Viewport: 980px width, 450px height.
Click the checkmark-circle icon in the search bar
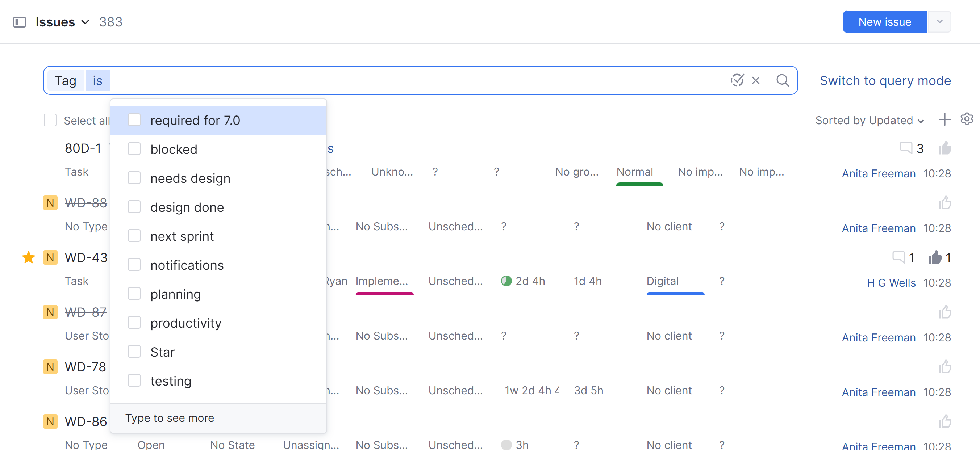(x=737, y=80)
